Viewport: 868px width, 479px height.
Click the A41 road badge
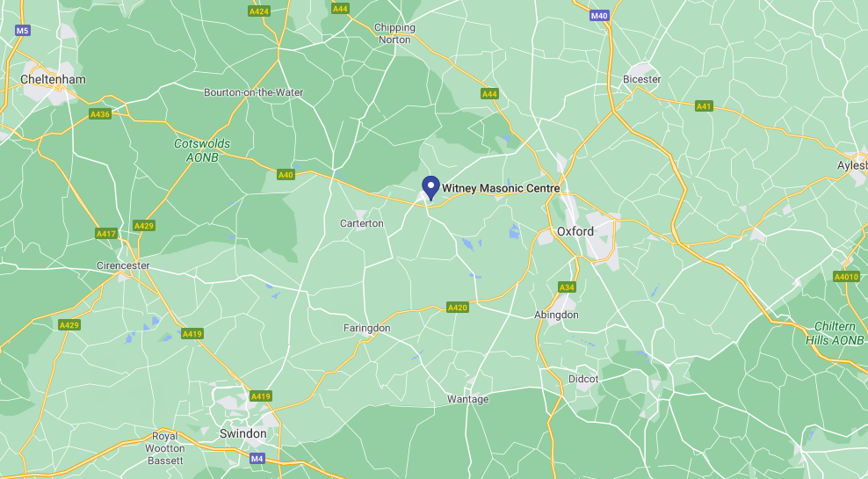704,105
